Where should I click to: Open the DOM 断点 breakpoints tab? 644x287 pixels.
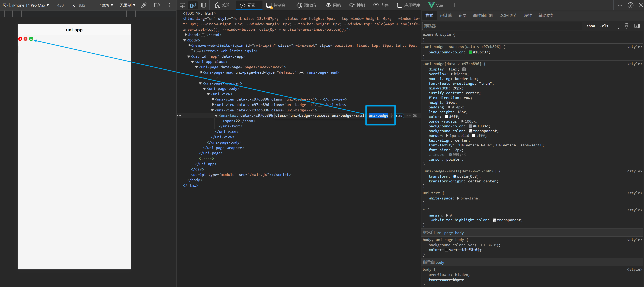click(508, 15)
